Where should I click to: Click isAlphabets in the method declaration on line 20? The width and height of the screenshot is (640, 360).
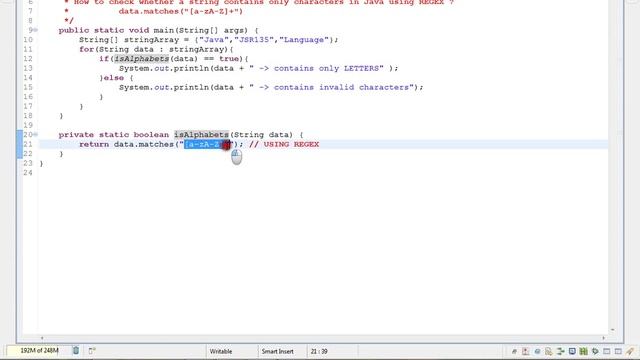pos(202,135)
